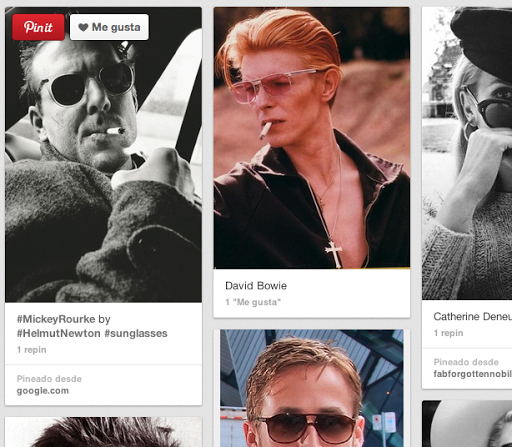The width and height of the screenshot is (512, 447).
Task: Click the Catherine Deneuve caption text
Action: point(473,316)
